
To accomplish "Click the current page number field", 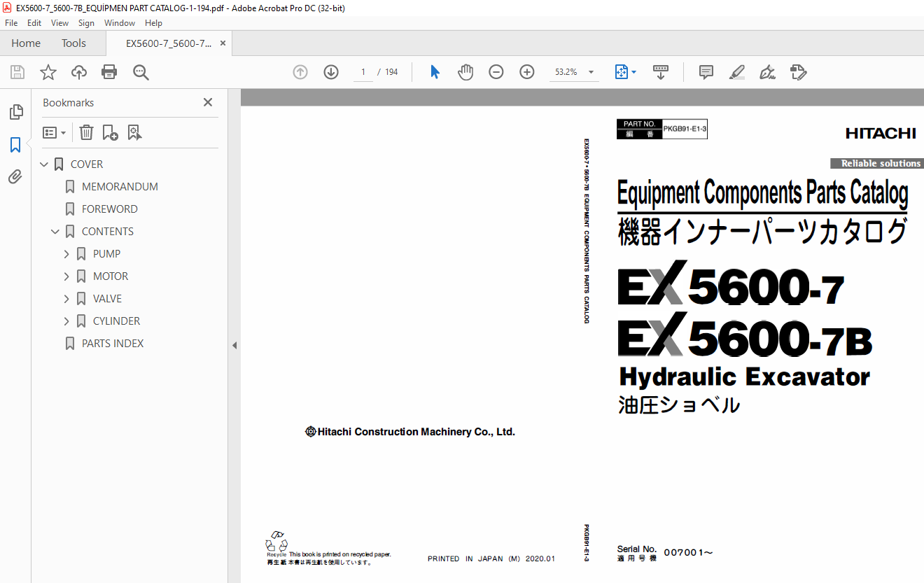I will click(363, 72).
